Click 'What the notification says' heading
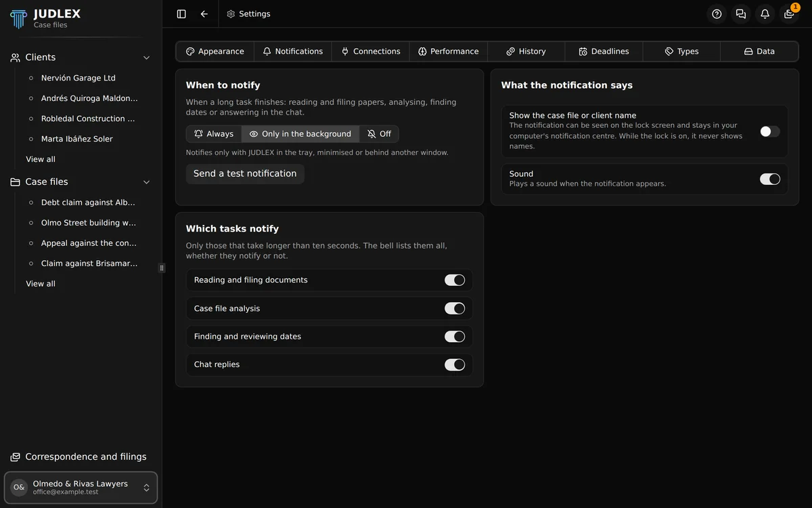The width and height of the screenshot is (812, 508). [x=567, y=85]
